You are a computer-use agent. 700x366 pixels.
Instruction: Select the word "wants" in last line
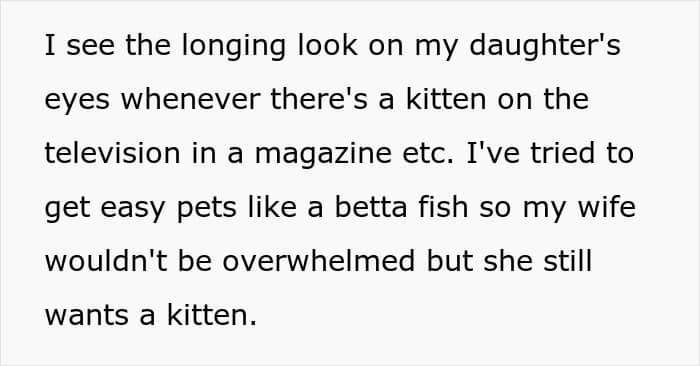[x=86, y=315]
